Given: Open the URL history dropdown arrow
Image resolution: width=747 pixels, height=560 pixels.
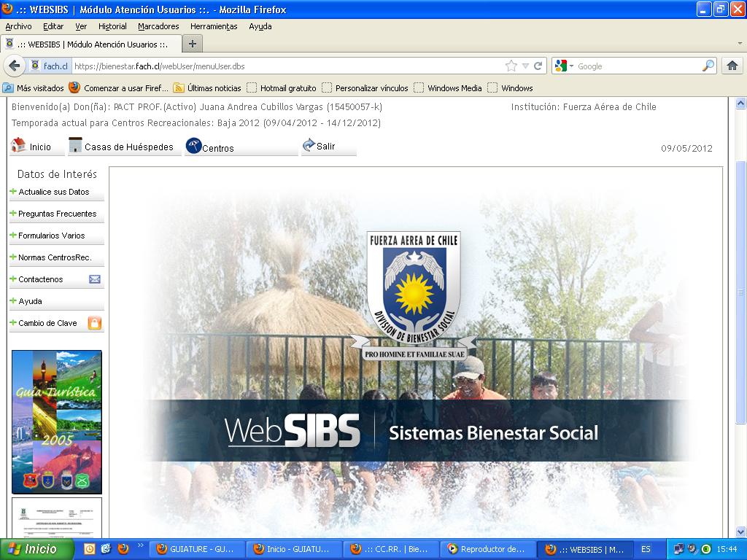Looking at the screenshot, I should [x=525, y=66].
